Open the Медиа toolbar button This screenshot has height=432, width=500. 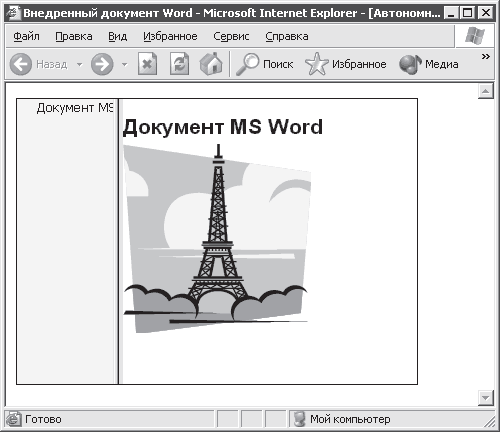(x=429, y=64)
